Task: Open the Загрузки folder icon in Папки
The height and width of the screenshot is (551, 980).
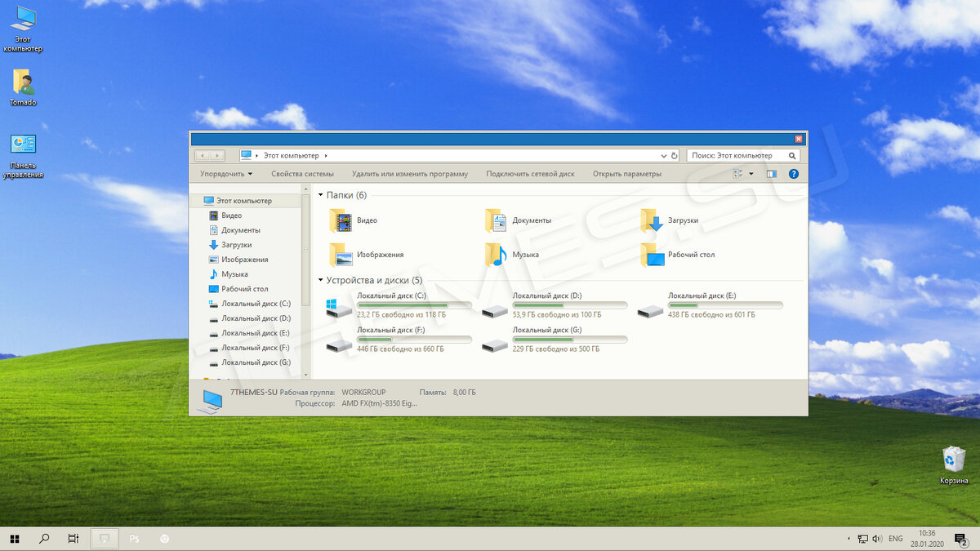Action: 652,220
